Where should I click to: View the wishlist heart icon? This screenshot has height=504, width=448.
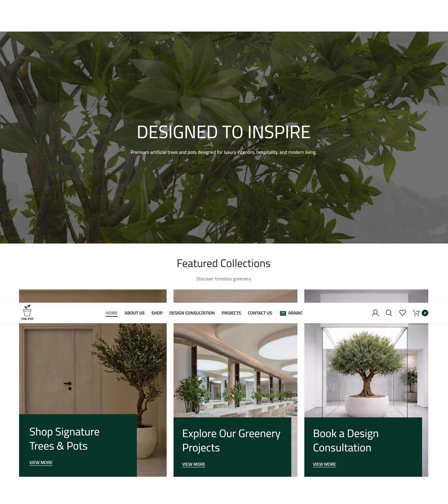[x=403, y=313]
